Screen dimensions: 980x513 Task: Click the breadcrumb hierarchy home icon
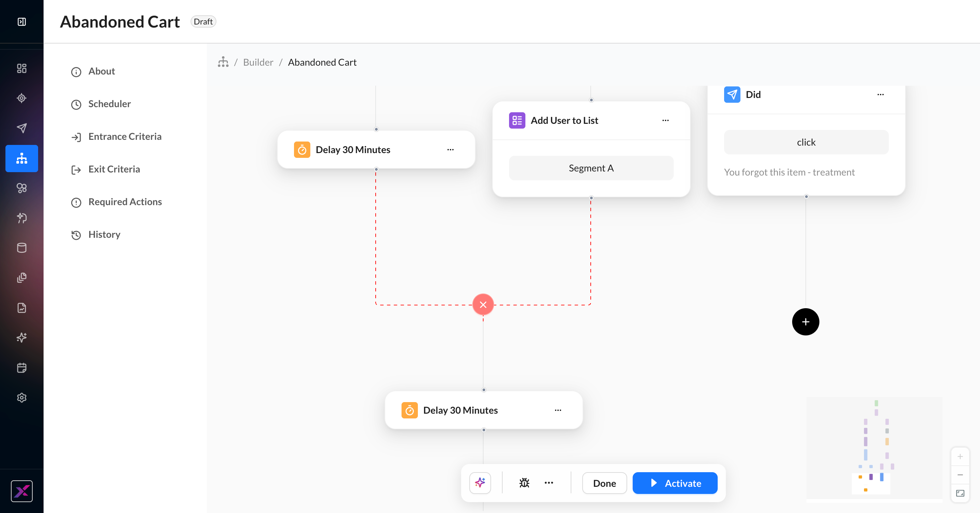(223, 62)
